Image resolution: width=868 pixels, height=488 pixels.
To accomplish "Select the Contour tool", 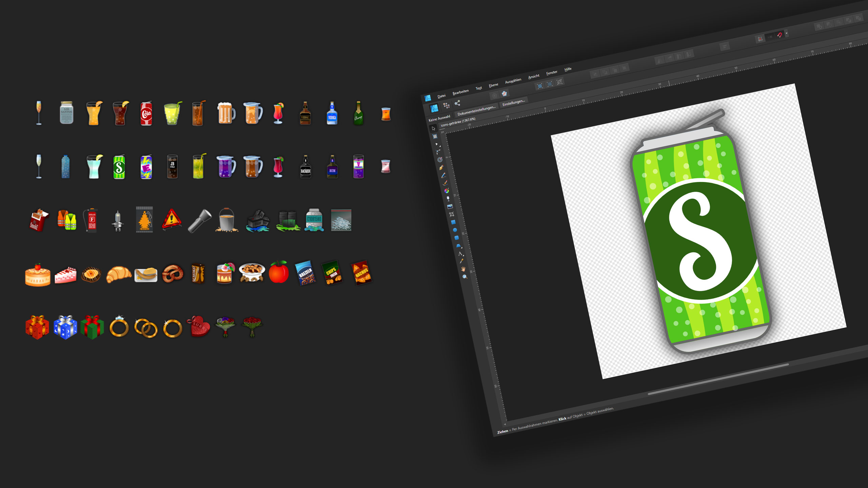I will (x=440, y=160).
